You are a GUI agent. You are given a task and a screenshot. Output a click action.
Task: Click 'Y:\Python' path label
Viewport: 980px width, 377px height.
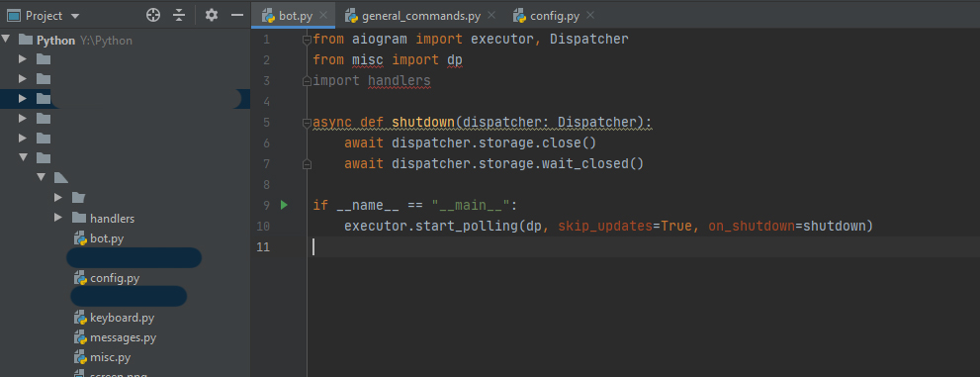[x=106, y=41]
